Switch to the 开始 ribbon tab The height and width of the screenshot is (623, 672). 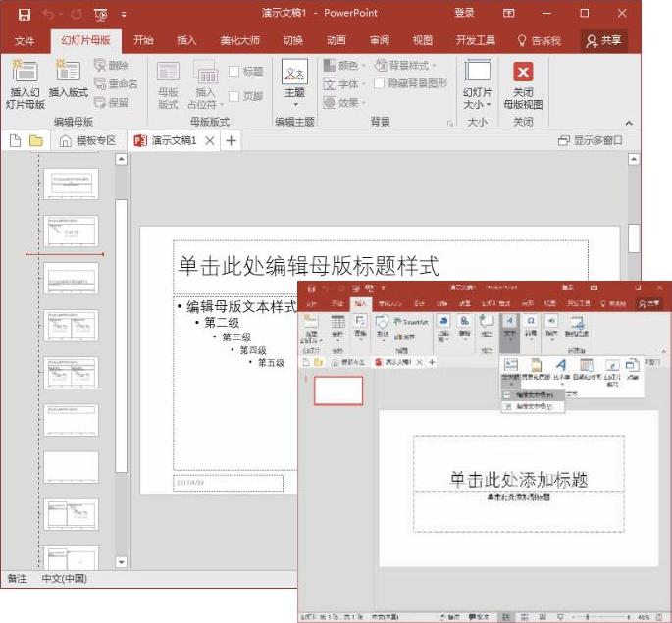click(143, 40)
